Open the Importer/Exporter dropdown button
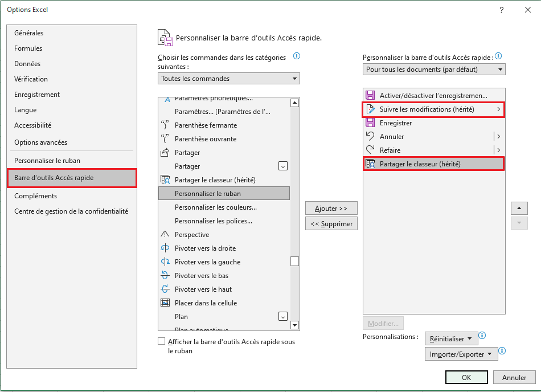 (x=461, y=354)
